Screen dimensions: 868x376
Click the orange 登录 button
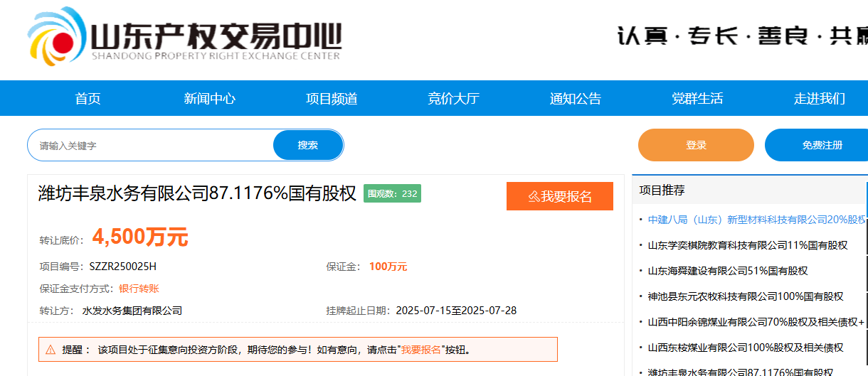(696, 145)
